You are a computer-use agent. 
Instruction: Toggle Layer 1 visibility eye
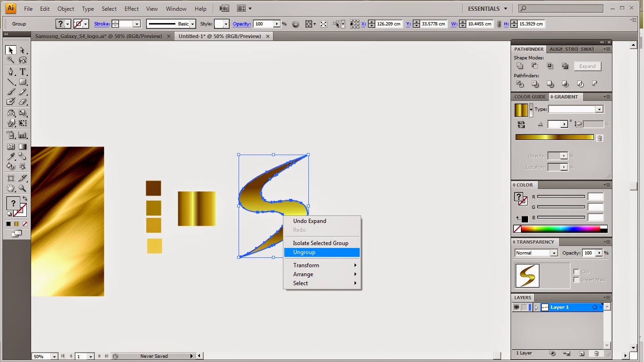click(x=516, y=307)
